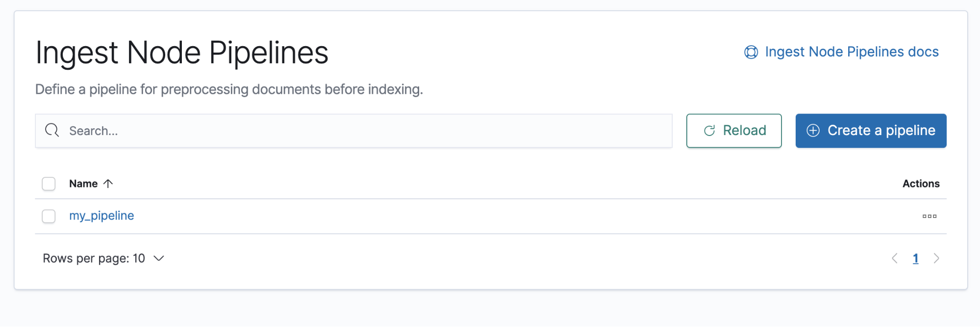Click the right pagination chevron
Image resolution: width=980 pixels, height=327 pixels.
(936, 258)
